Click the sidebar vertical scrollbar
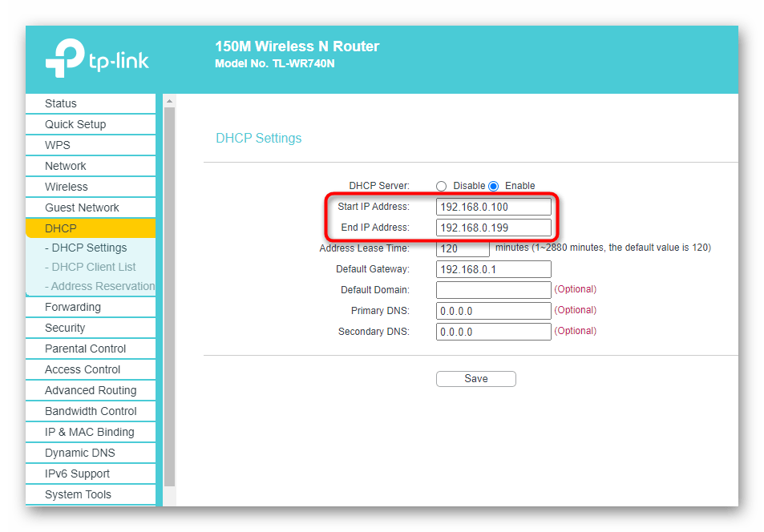Screen dimensions: 764x532 [169, 296]
